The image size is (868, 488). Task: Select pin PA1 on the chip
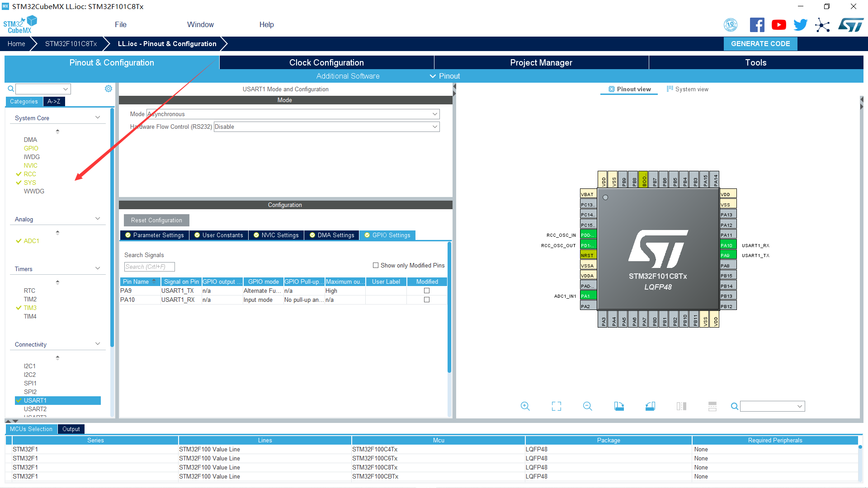(x=588, y=296)
